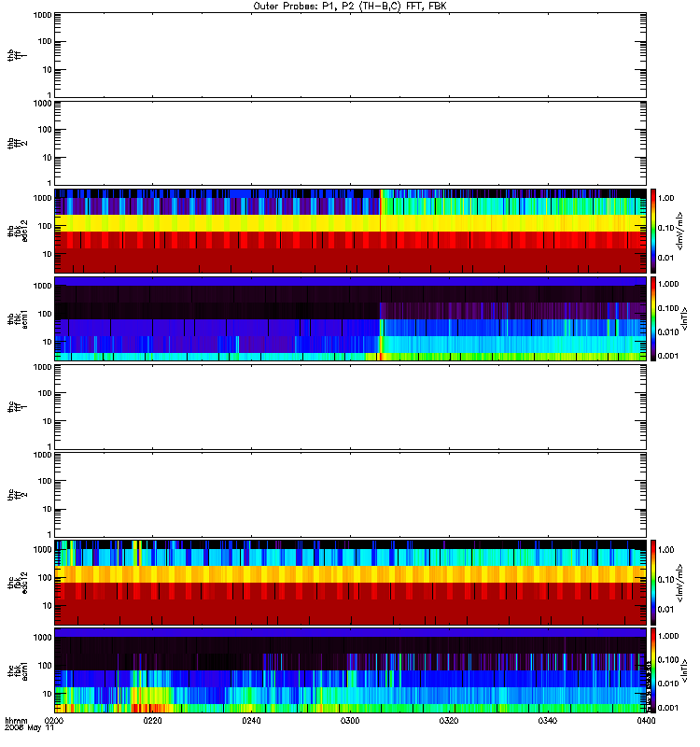
Task: Click the 100 tick label of thc fff 1 panel
Action: point(45,393)
